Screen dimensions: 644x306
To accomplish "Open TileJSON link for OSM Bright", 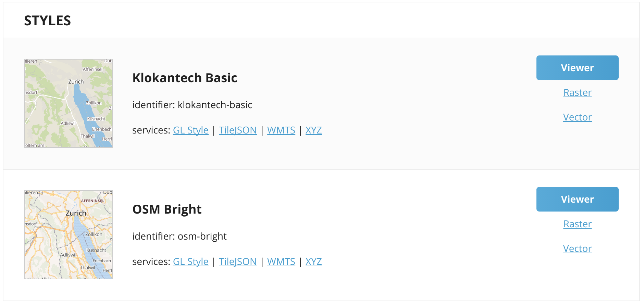I will (238, 262).
